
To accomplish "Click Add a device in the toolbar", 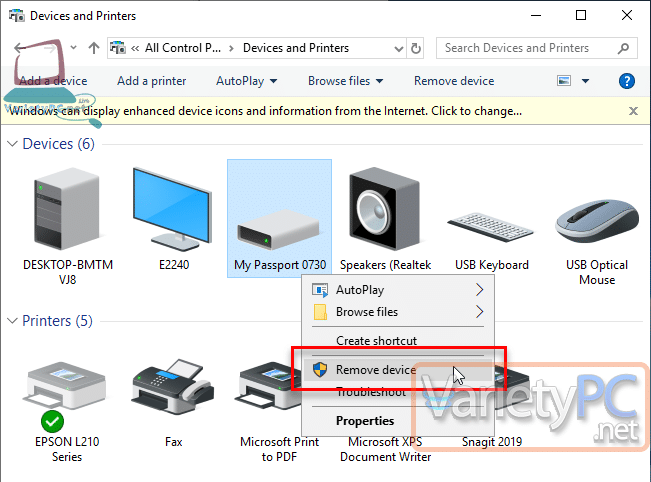I will (53, 81).
